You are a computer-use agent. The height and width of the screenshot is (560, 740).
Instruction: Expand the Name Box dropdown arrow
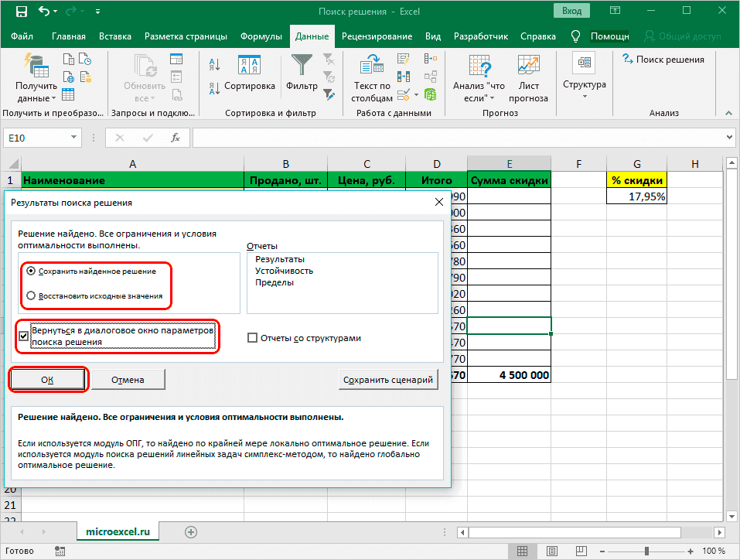pyautogui.click(x=73, y=138)
